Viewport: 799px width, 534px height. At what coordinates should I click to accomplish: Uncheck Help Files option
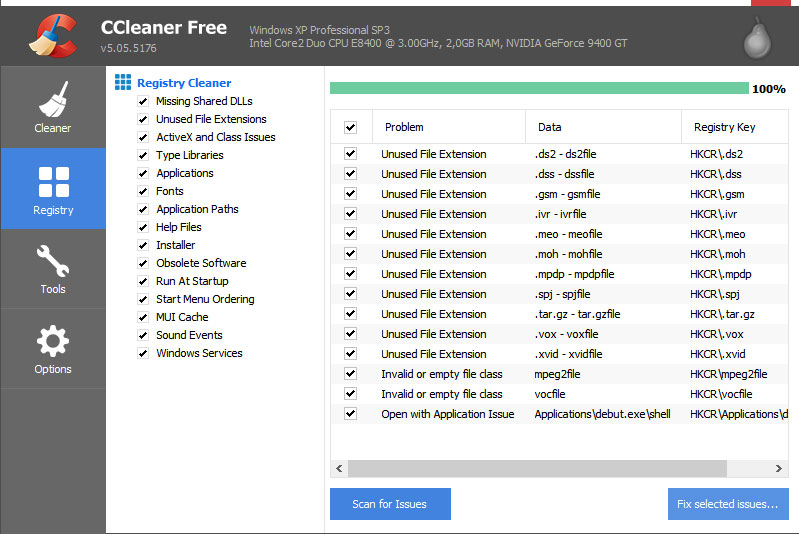143,227
